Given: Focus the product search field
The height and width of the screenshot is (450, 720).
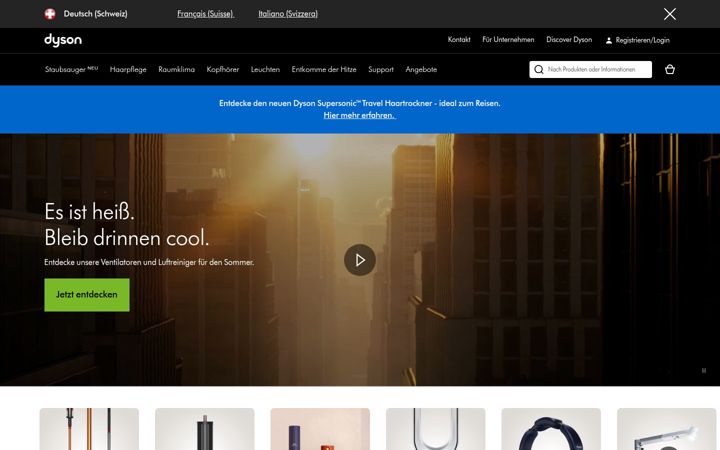Looking at the screenshot, I should tap(591, 69).
